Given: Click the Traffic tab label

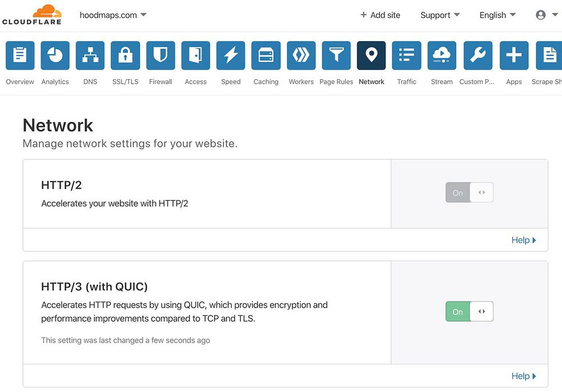Looking at the screenshot, I should point(406,81).
